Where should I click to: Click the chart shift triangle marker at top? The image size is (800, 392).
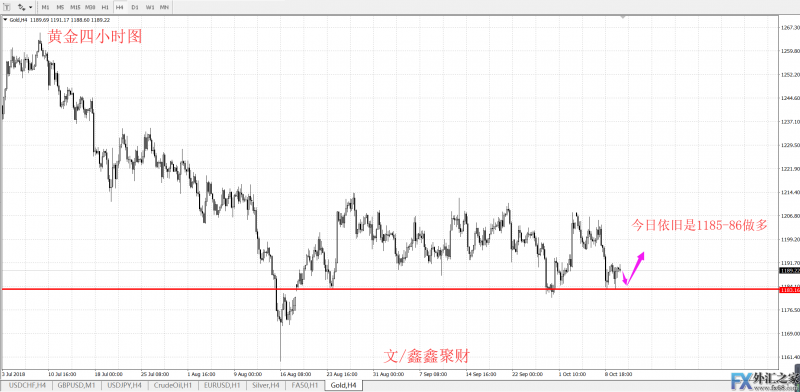click(x=622, y=17)
